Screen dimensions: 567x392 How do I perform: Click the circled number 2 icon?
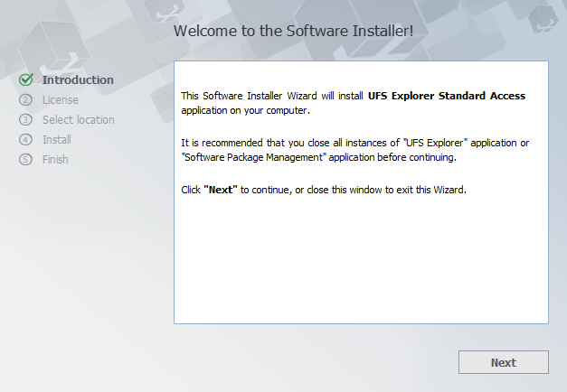25,99
